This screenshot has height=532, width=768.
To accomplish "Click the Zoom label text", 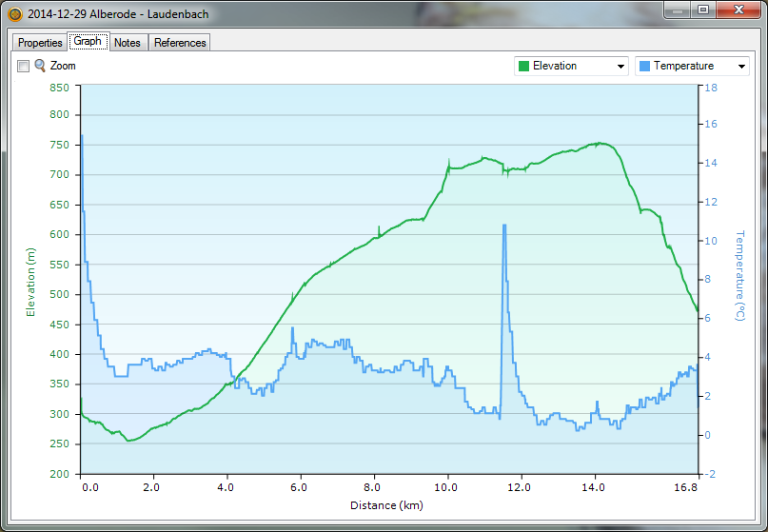I will 63,67.
